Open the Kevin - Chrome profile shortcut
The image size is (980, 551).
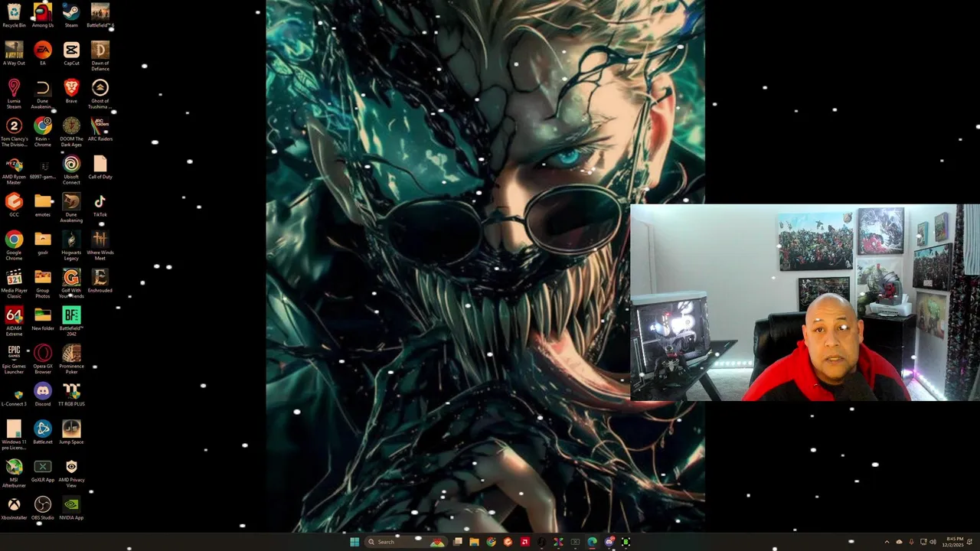pos(43,132)
